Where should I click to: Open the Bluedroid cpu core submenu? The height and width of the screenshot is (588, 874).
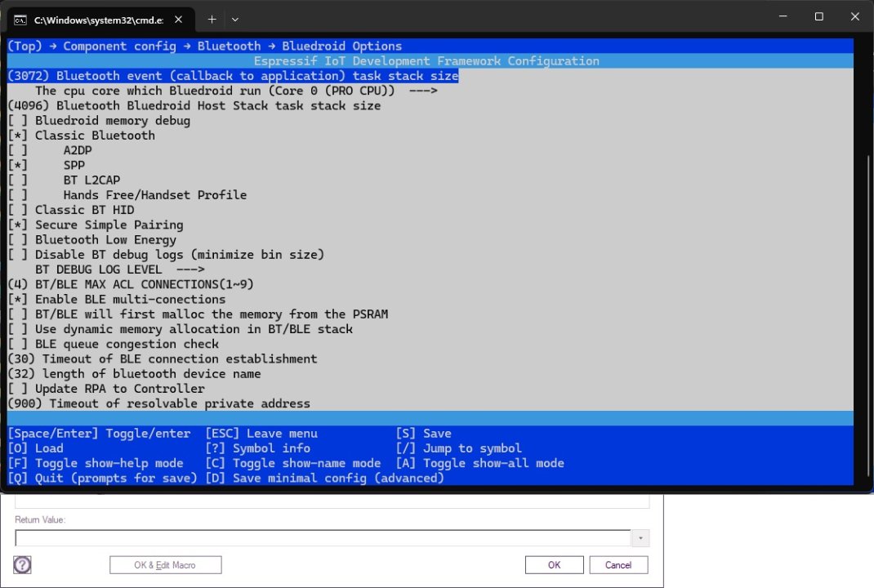pos(236,91)
